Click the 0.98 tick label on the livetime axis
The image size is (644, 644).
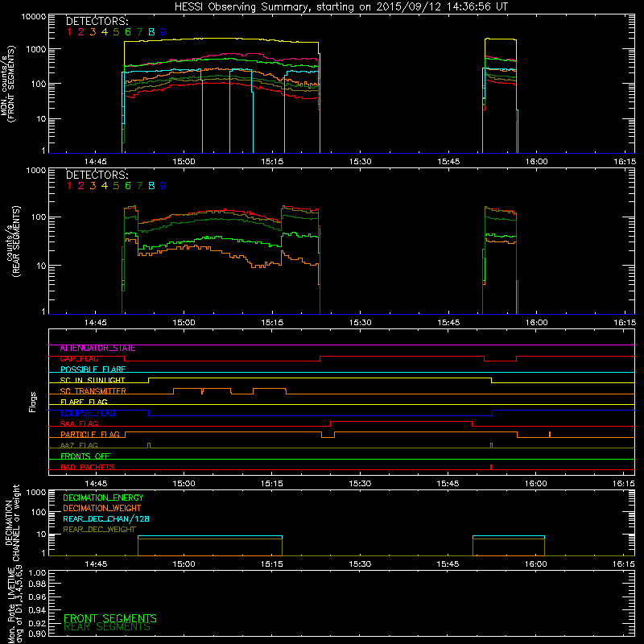(x=37, y=584)
